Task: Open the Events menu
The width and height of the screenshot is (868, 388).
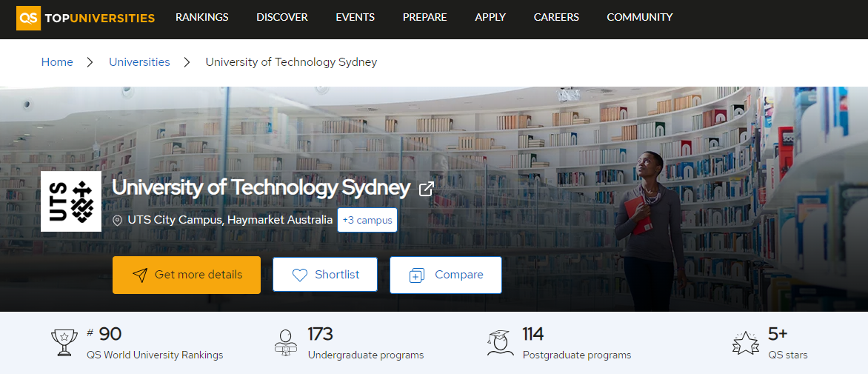Action: pyautogui.click(x=355, y=17)
